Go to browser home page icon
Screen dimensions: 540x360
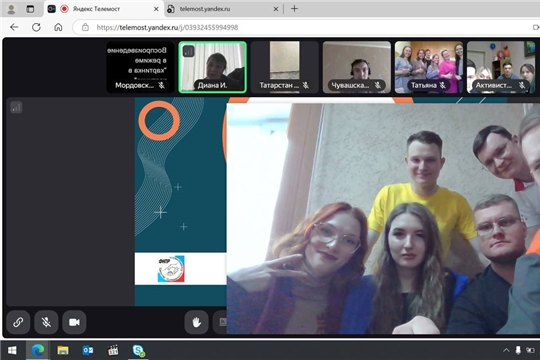coord(58,27)
